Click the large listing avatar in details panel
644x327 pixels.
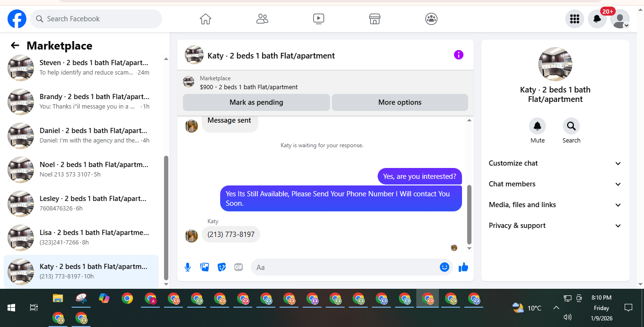pos(555,64)
